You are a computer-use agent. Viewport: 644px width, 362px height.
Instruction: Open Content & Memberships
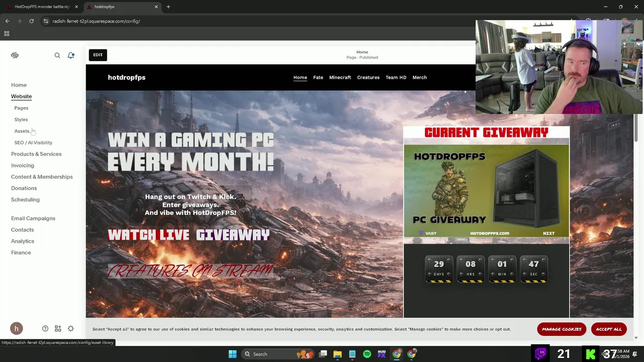coord(42,177)
